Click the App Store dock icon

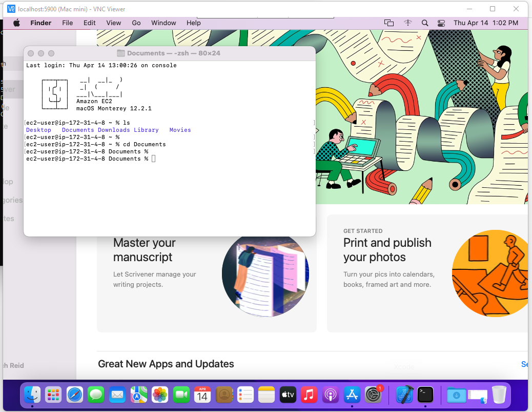[352, 395]
